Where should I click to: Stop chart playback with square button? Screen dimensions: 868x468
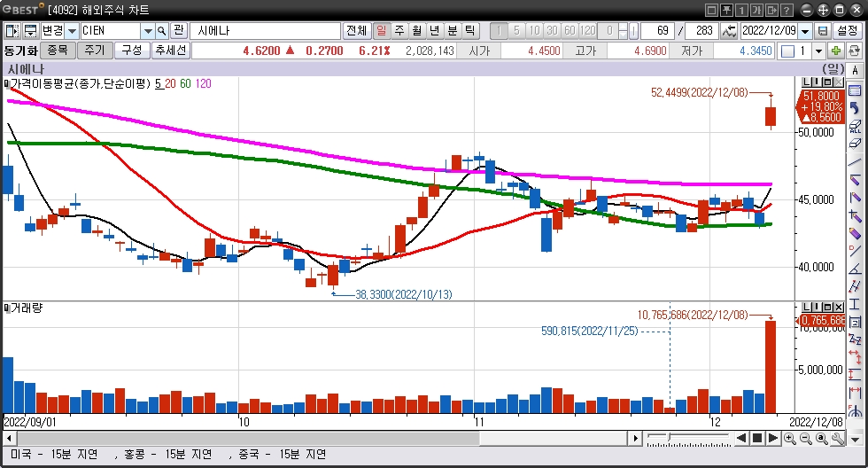point(757,439)
